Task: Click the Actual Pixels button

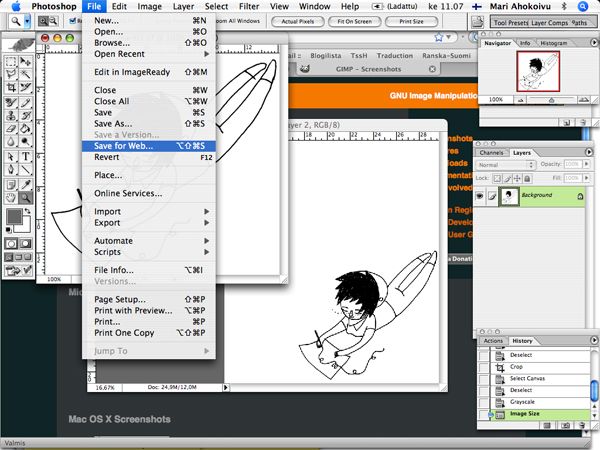Action: click(x=298, y=22)
